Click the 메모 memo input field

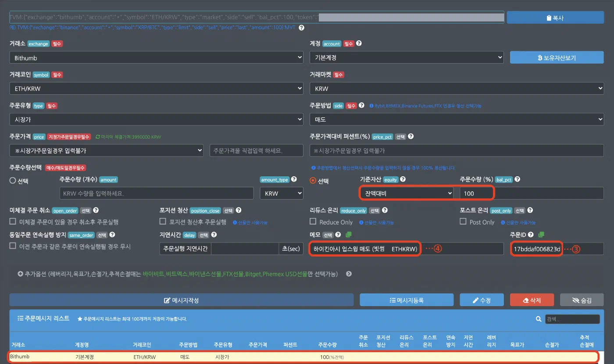tap(407, 249)
